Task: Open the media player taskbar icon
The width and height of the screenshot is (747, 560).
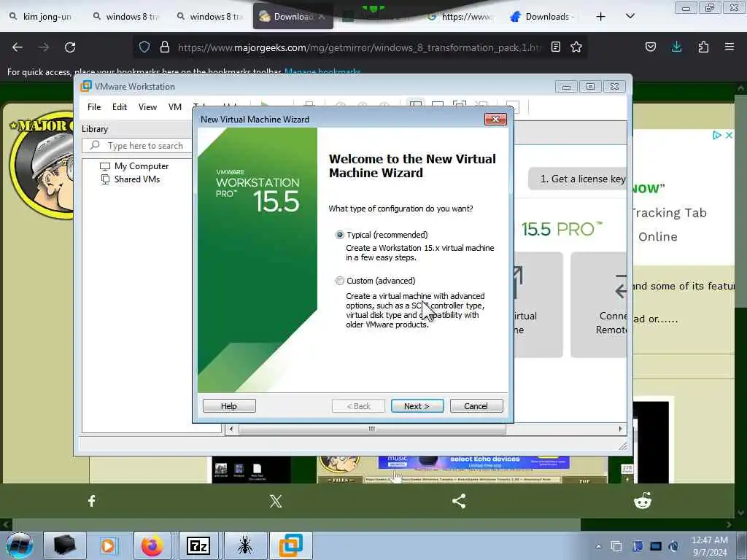Action: pos(108,545)
